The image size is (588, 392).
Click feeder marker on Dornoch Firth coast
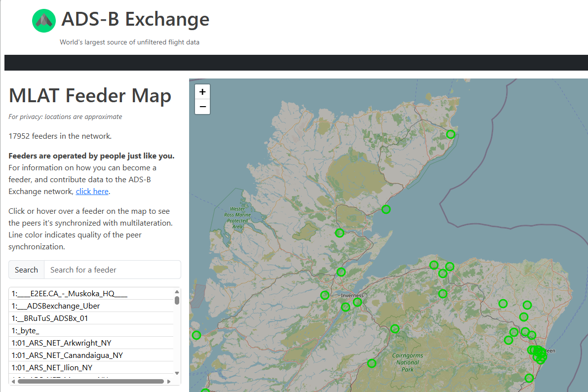(386, 209)
